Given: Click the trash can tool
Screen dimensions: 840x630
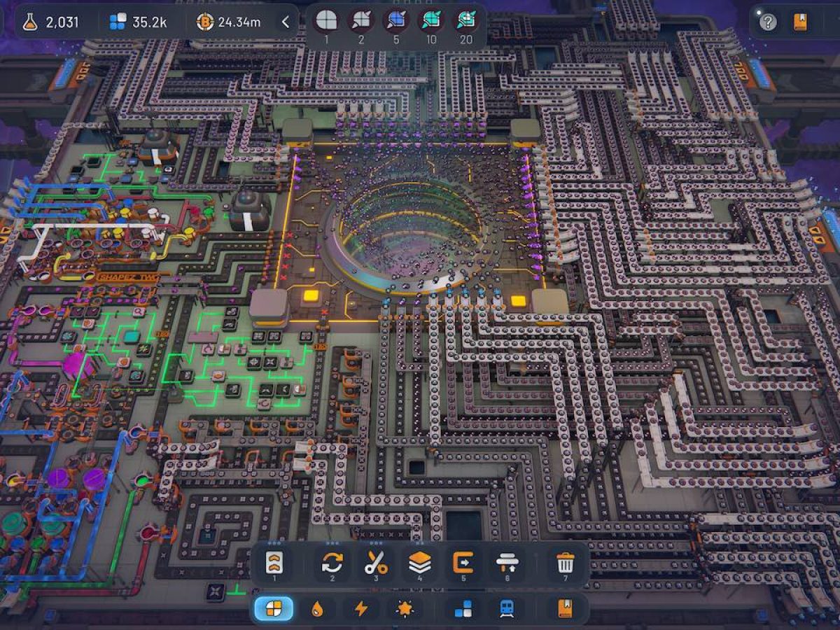Looking at the screenshot, I should tap(565, 563).
